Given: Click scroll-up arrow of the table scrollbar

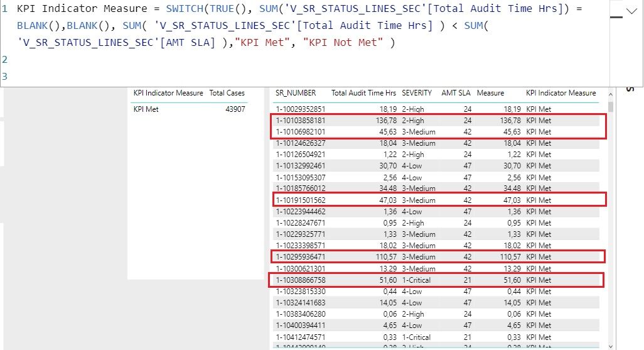Looking at the screenshot, I should pyautogui.click(x=611, y=95).
